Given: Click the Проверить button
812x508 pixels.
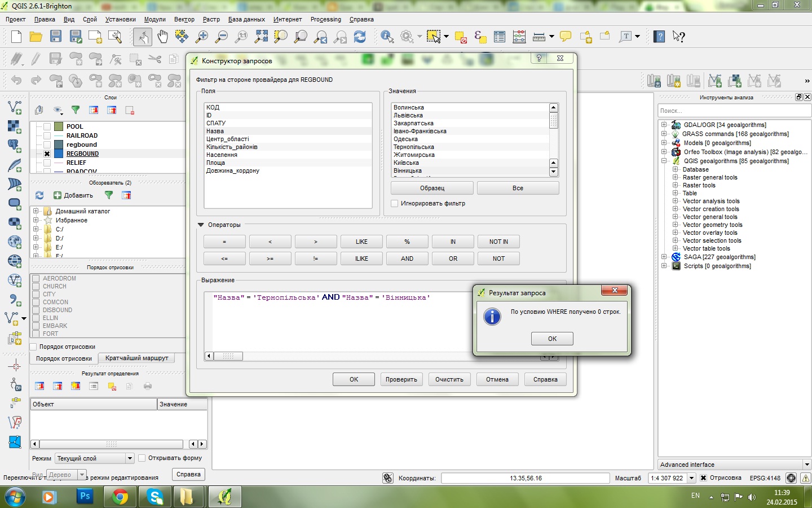Looking at the screenshot, I should 401,379.
